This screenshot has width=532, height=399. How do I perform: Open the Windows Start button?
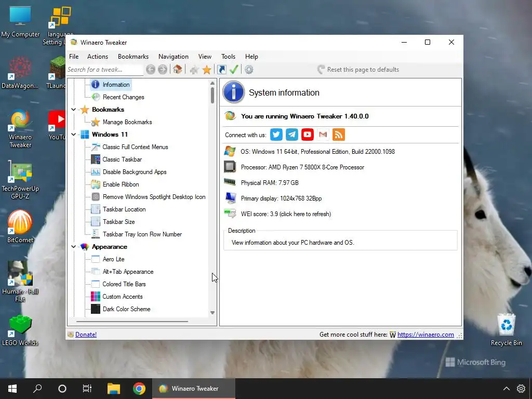12,389
